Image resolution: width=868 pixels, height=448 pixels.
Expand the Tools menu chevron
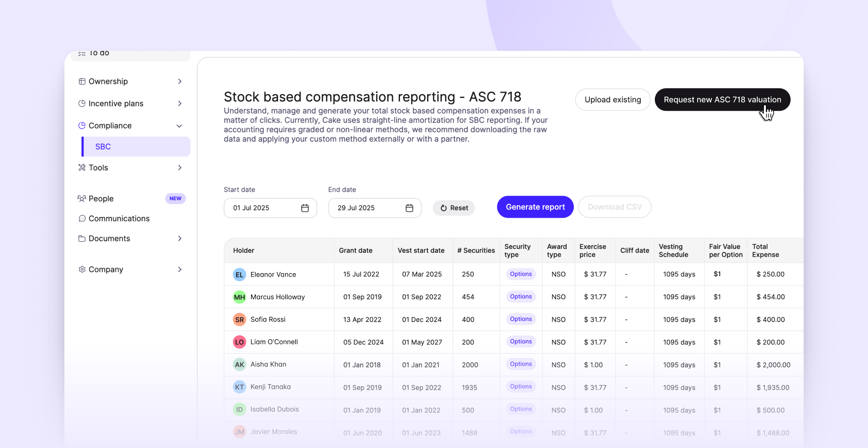tap(180, 168)
